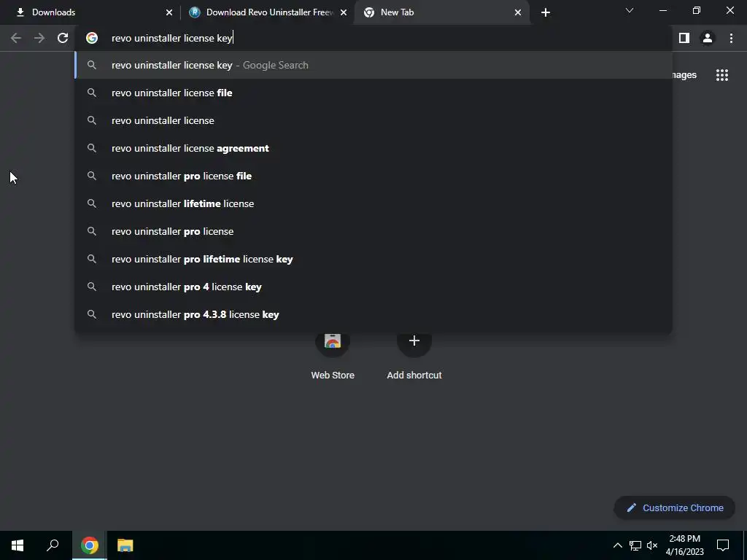The width and height of the screenshot is (747, 560).
Task: Open File Explorer from the taskbar
Action: pos(125,545)
